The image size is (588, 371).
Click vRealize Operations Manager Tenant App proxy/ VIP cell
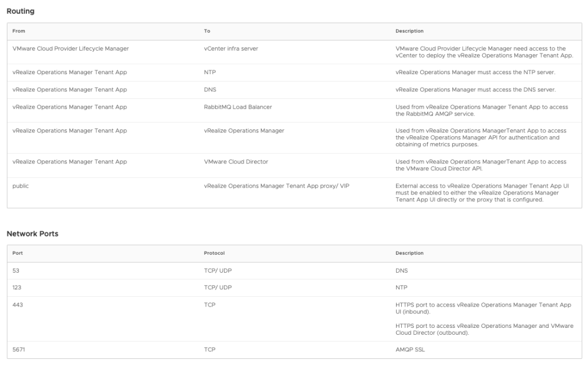coord(276,186)
